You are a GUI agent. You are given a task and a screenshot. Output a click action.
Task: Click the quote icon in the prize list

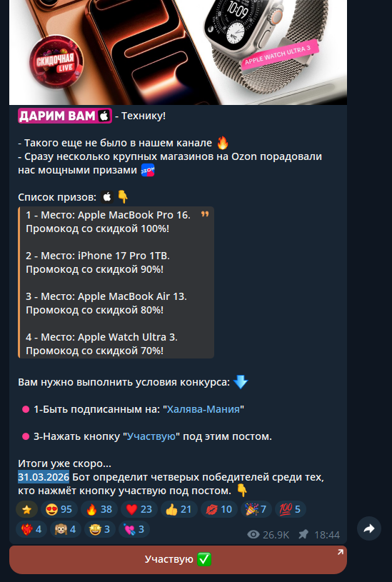click(205, 214)
